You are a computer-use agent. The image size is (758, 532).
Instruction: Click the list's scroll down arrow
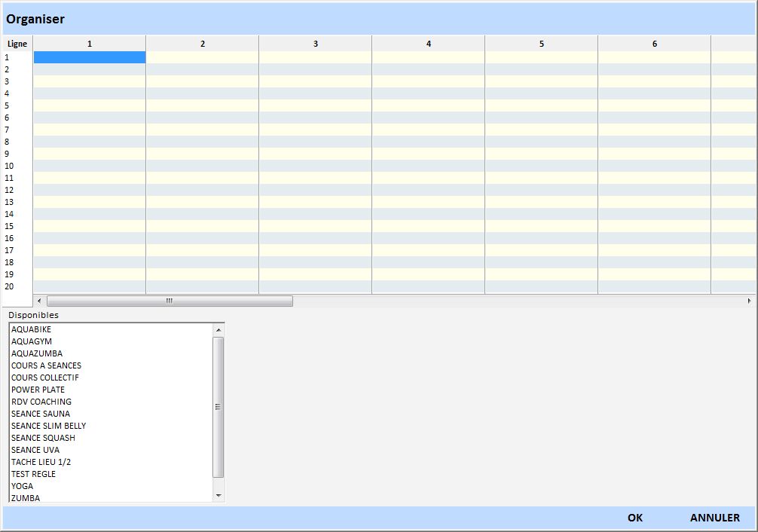pyautogui.click(x=219, y=495)
